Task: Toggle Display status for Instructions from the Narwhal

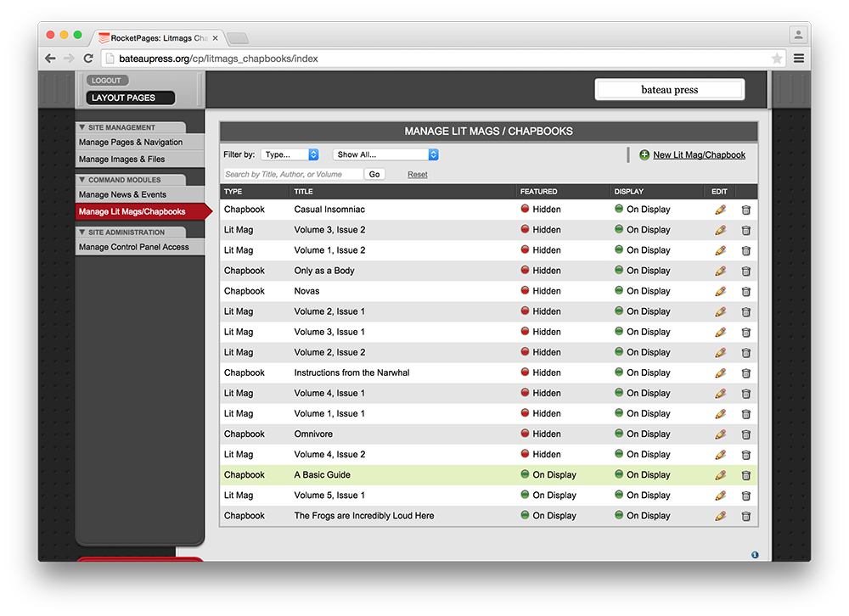Action: 619,372
